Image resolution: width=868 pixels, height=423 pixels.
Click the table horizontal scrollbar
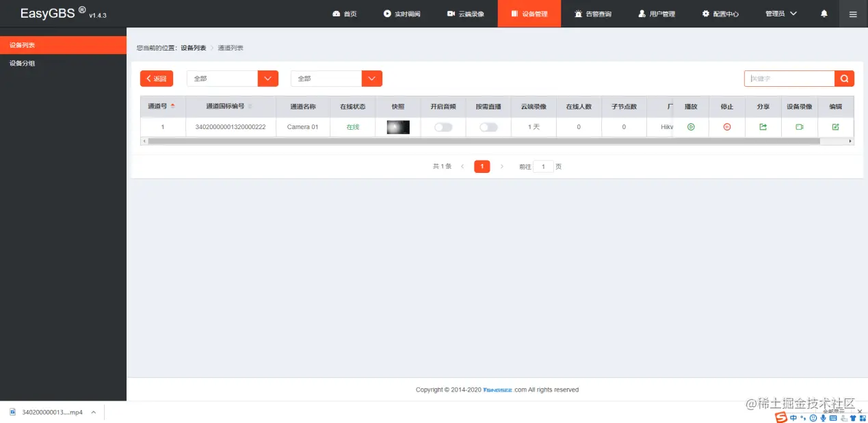click(484, 141)
